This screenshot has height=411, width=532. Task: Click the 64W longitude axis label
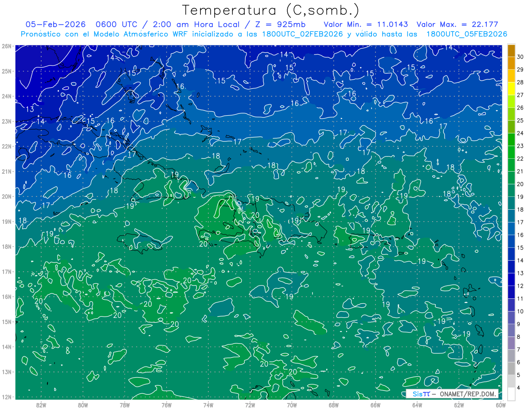(x=417, y=405)
